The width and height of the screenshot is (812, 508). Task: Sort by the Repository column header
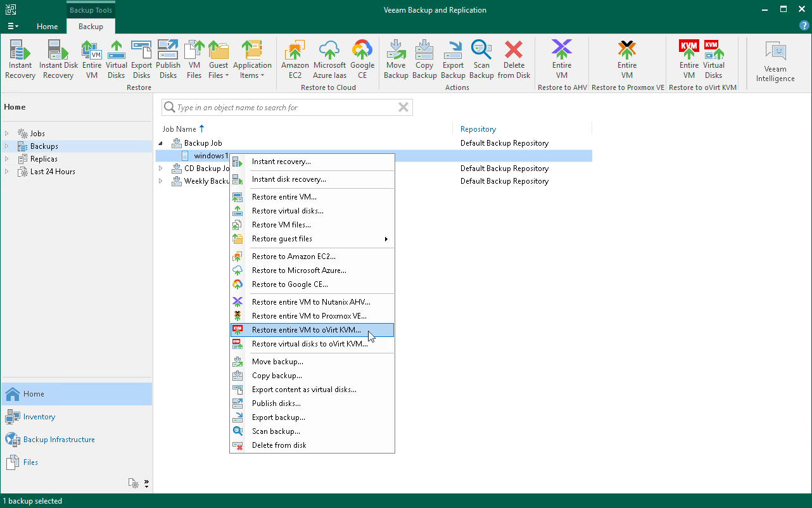(x=478, y=129)
